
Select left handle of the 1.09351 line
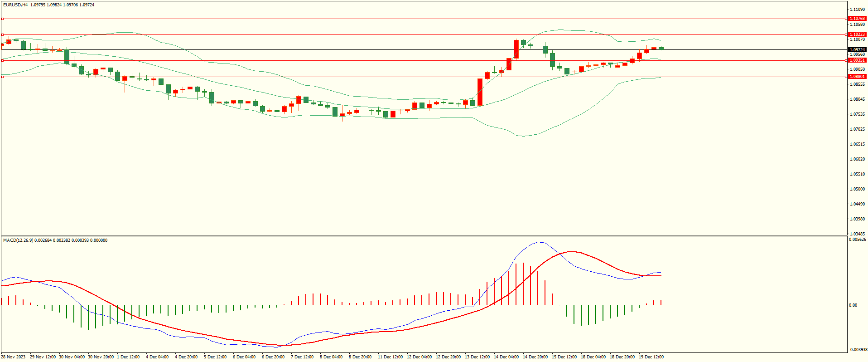(2, 60)
